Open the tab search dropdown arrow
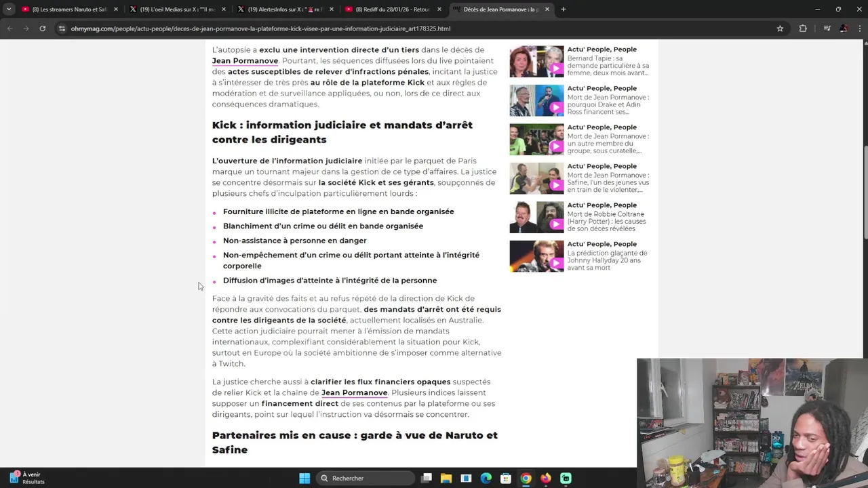 point(9,9)
